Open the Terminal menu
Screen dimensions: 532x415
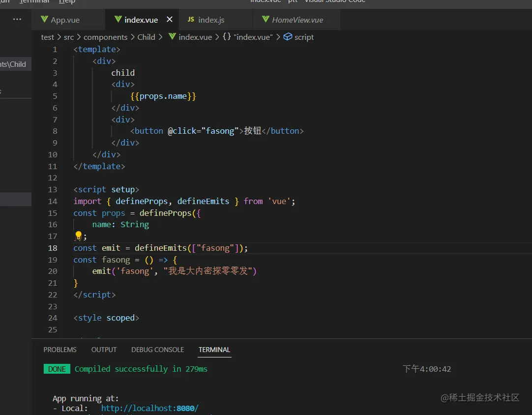point(34,1)
